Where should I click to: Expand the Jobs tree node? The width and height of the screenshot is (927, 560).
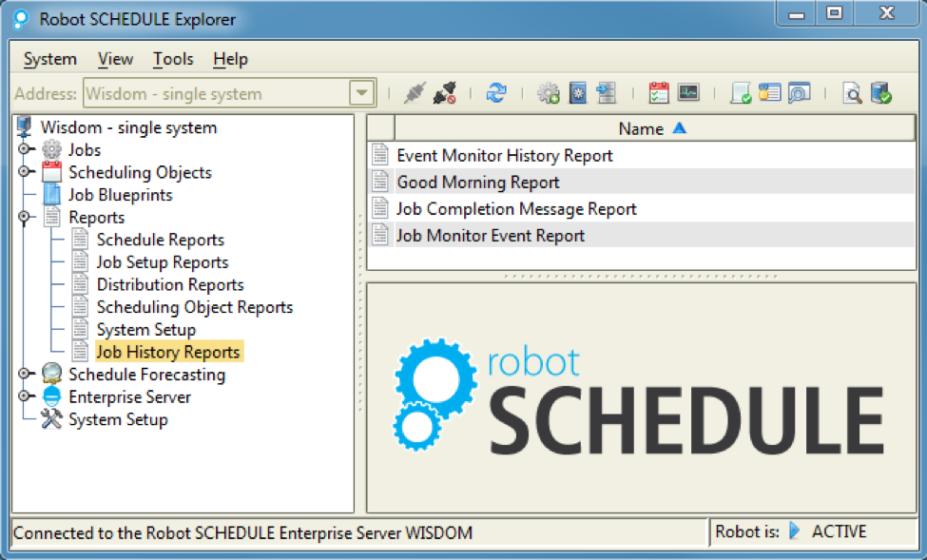coord(24,149)
